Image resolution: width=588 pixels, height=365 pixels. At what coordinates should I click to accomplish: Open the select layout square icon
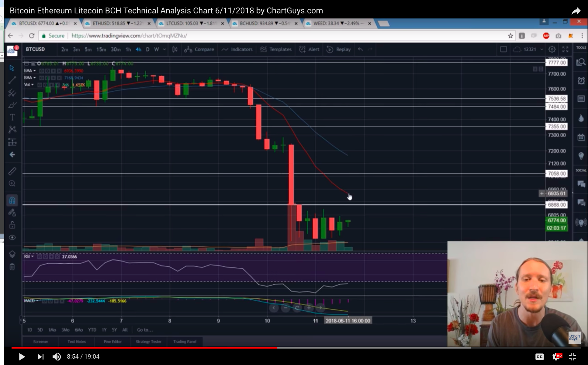click(x=503, y=49)
